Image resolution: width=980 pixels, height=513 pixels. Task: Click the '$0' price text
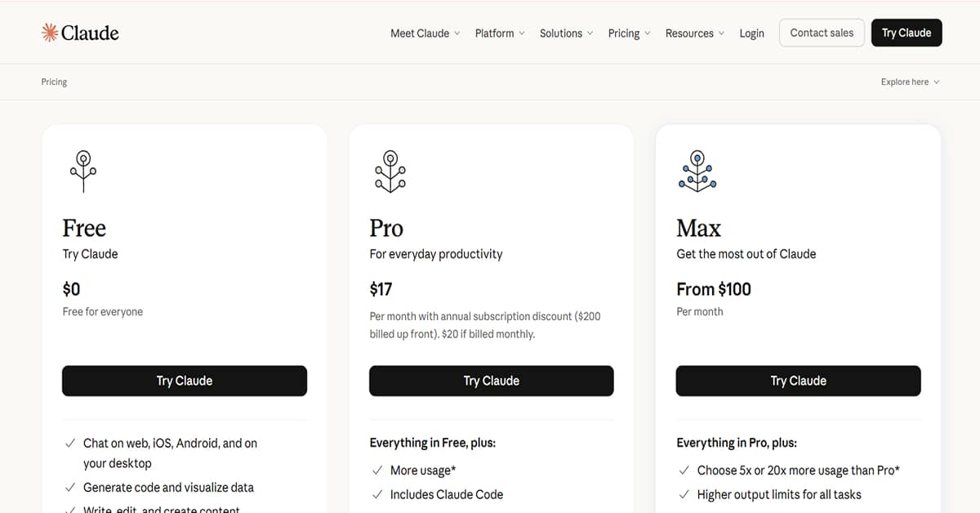[71, 289]
